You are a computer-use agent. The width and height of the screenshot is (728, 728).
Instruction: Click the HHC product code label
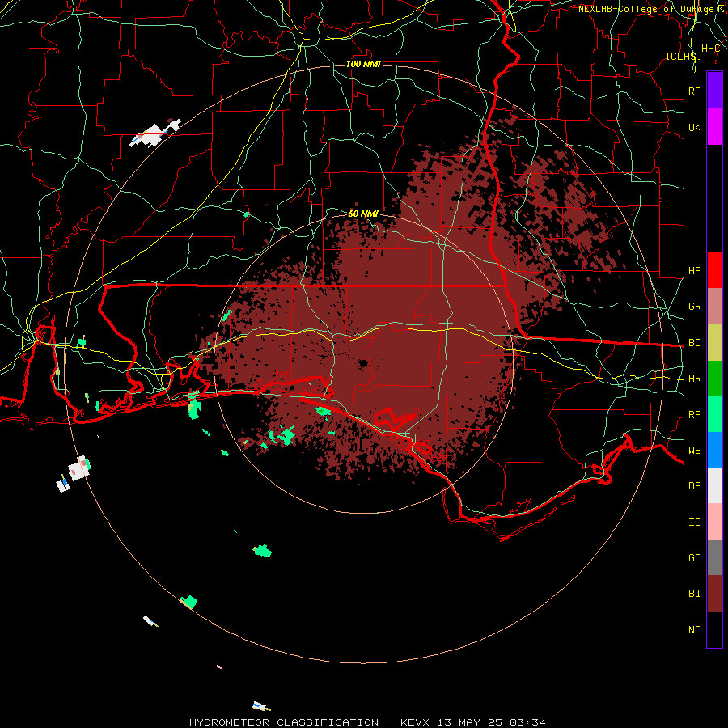710,49
